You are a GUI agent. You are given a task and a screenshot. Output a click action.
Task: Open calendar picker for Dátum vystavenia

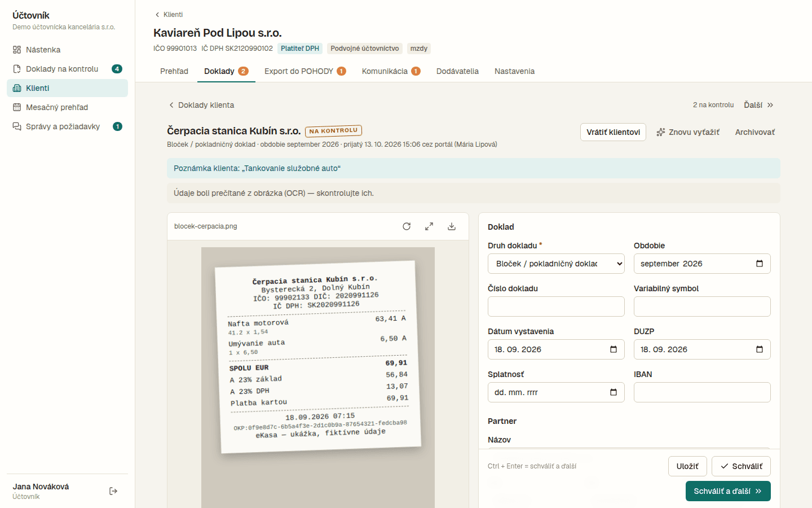[x=614, y=349]
